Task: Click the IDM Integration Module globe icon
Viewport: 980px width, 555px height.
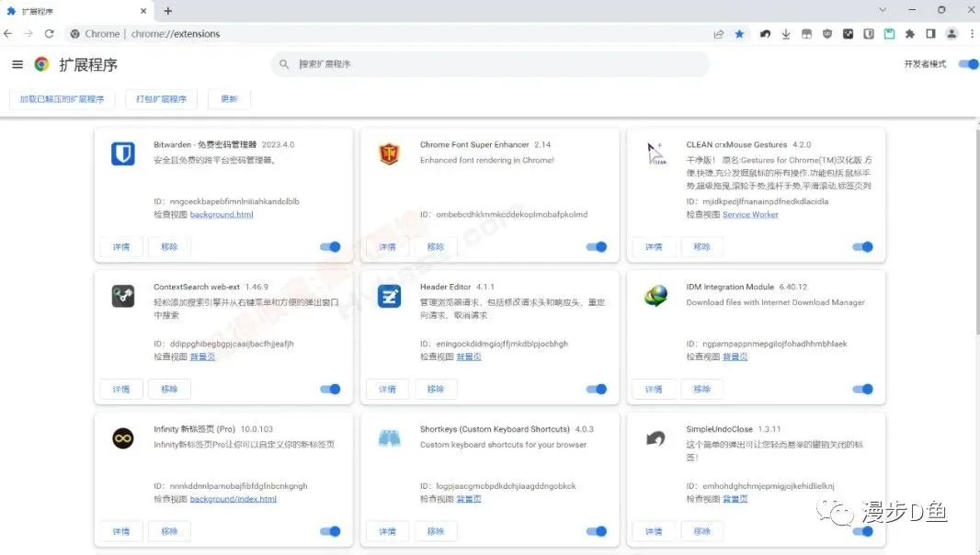Action: click(x=655, y=296)
